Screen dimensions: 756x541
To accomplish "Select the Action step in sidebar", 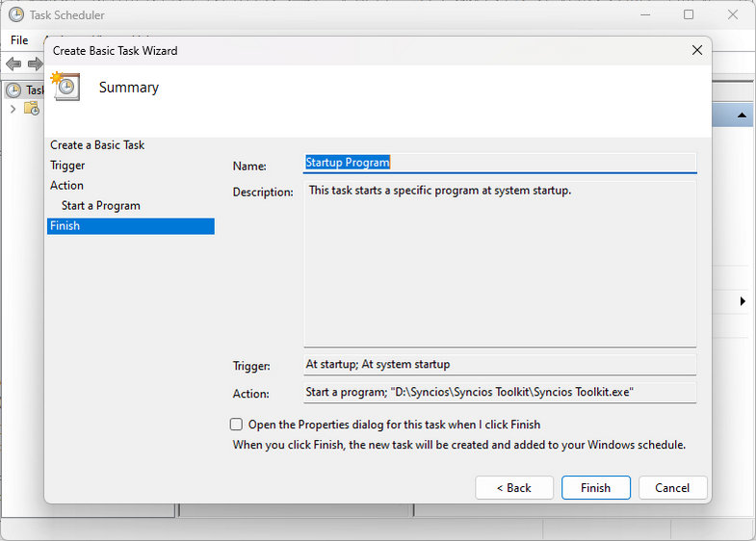I will (66, 186).
